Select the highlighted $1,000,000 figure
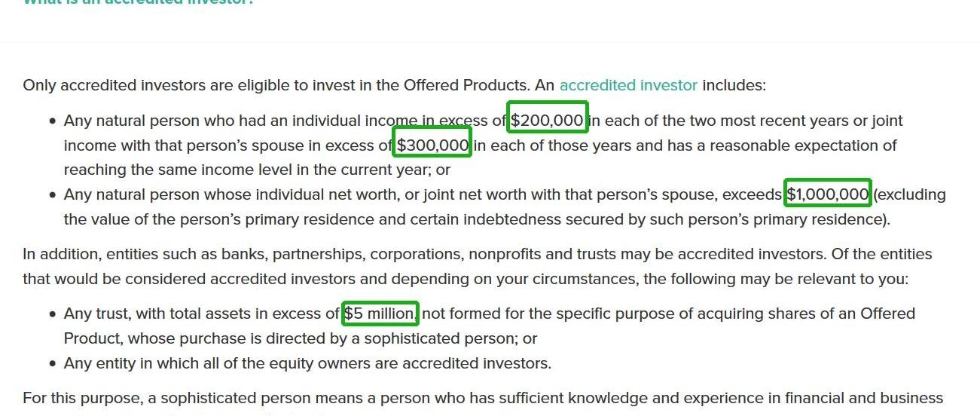The image size is (980, 416). pyautogui.click(x=828, y=194)
